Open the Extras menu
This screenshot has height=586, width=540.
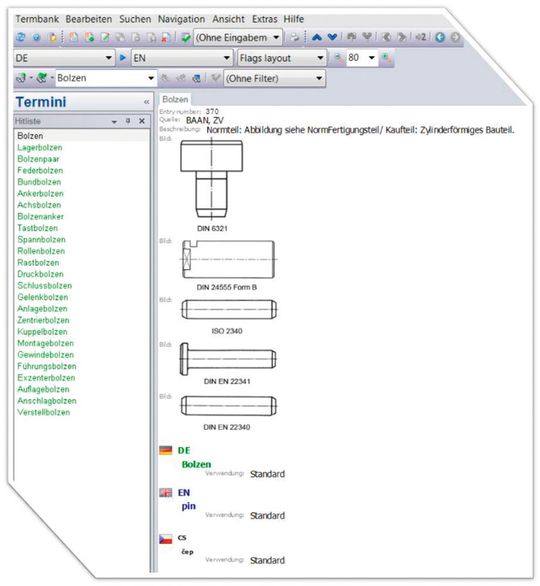(265, 19)
